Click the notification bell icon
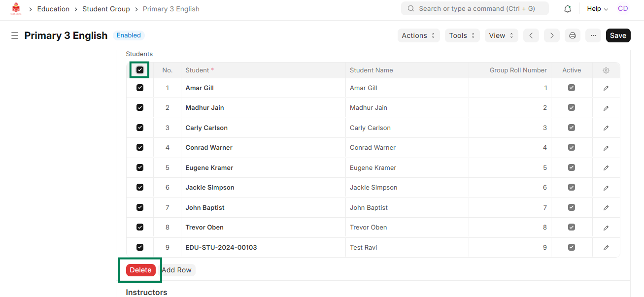Viewport: 644px width, 297px height. (568, 9)
